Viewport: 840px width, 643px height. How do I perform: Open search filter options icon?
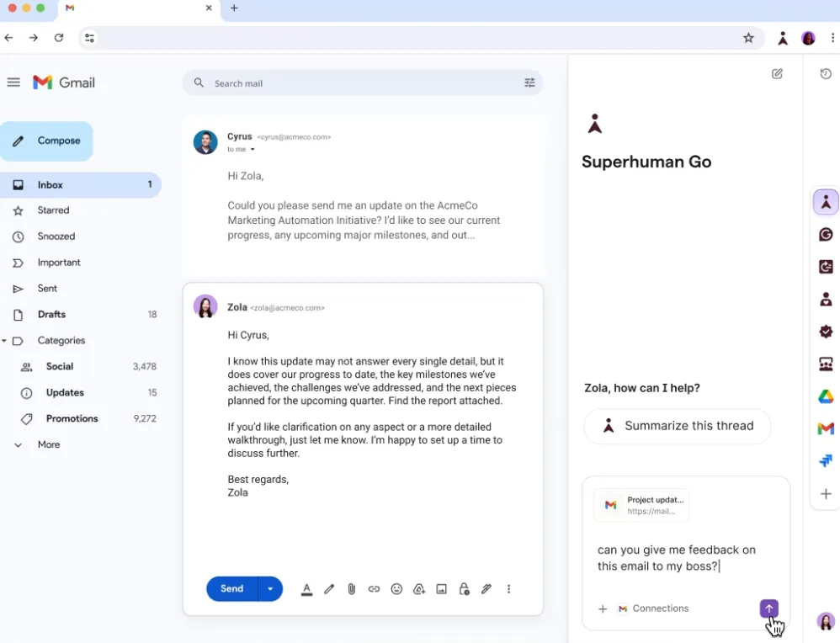529,82
